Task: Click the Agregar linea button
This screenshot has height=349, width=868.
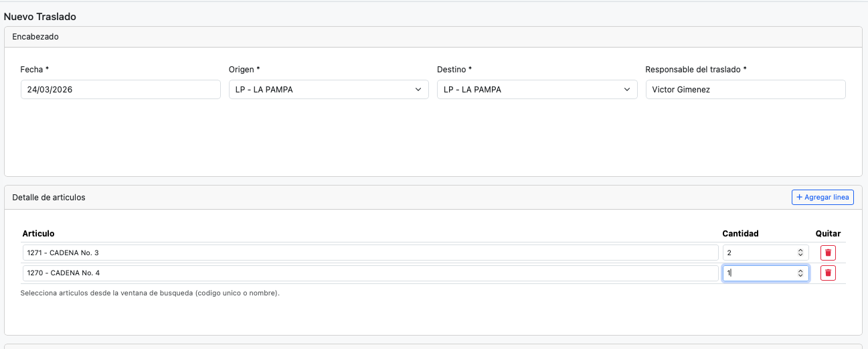Action: click(x=822, y=197)
